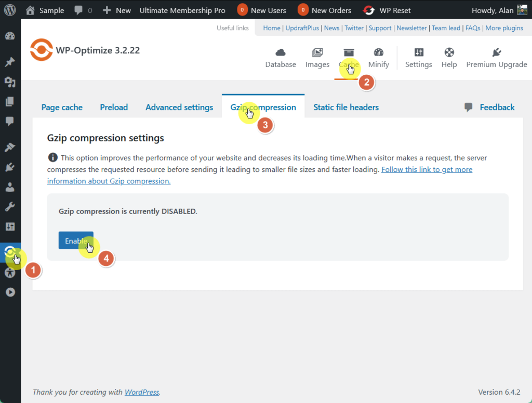Switch to Advanced settings tab
532x403 pixels.
[179, 107]
